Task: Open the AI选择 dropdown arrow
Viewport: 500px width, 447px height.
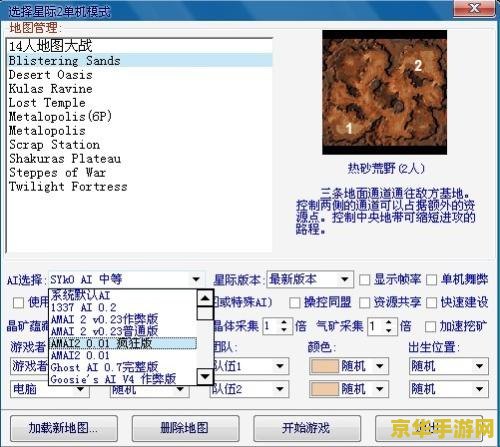Action: (196, 279)
